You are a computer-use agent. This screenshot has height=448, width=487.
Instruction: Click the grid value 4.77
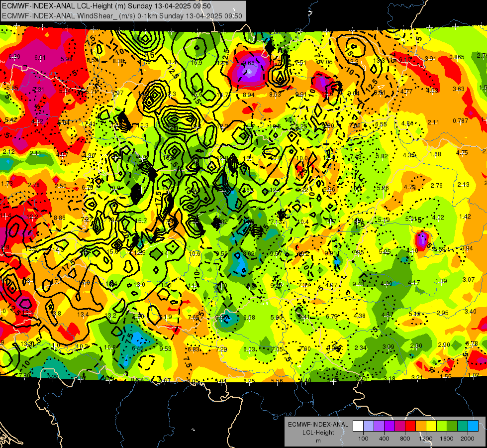point(406,92)
